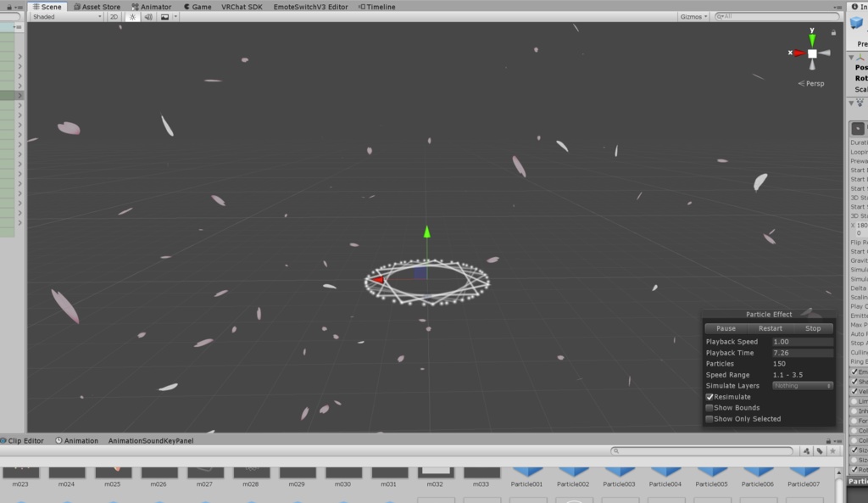
Task: Select Particle002 prefab asset
Action: pyautogui.click(x=573, y=477)
